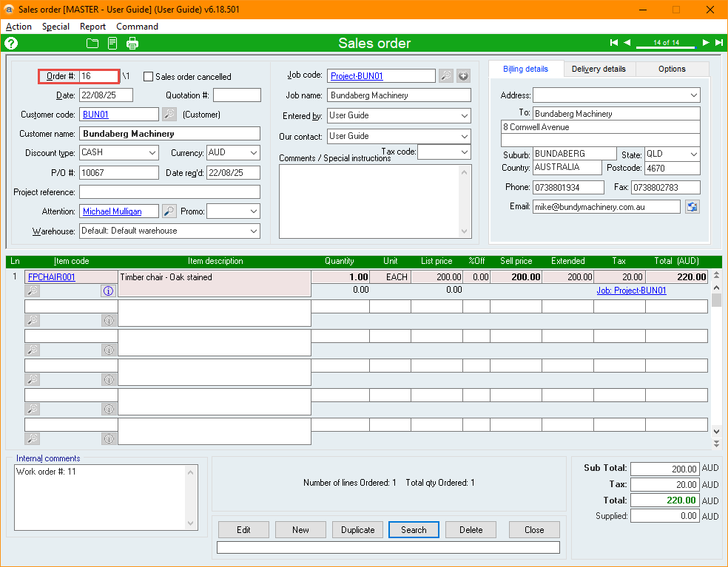
Task: Click the Delete button
Action: pyautogui.click(x=471, y=530)
